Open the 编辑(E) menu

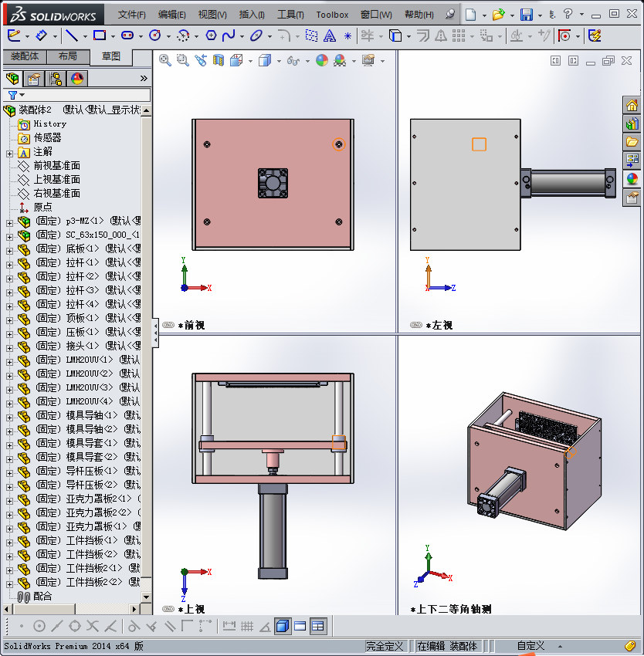click(x=171, y=15)
